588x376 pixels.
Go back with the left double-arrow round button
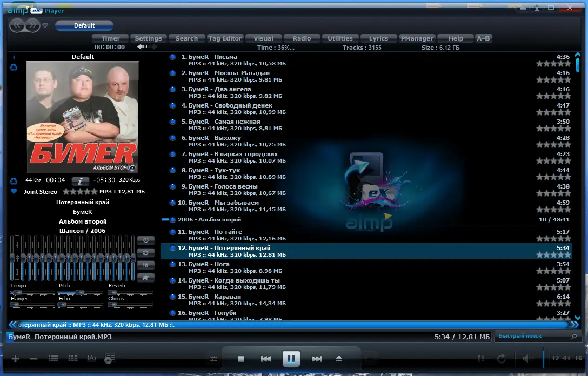tap(17, 25)
